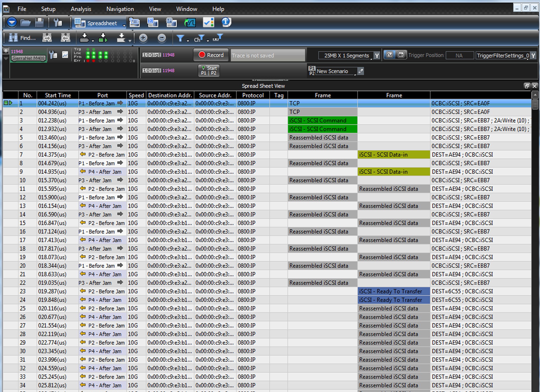This screenshot has width=540, height=392.
Task: Open the Navigation menu
Action: 120,9
